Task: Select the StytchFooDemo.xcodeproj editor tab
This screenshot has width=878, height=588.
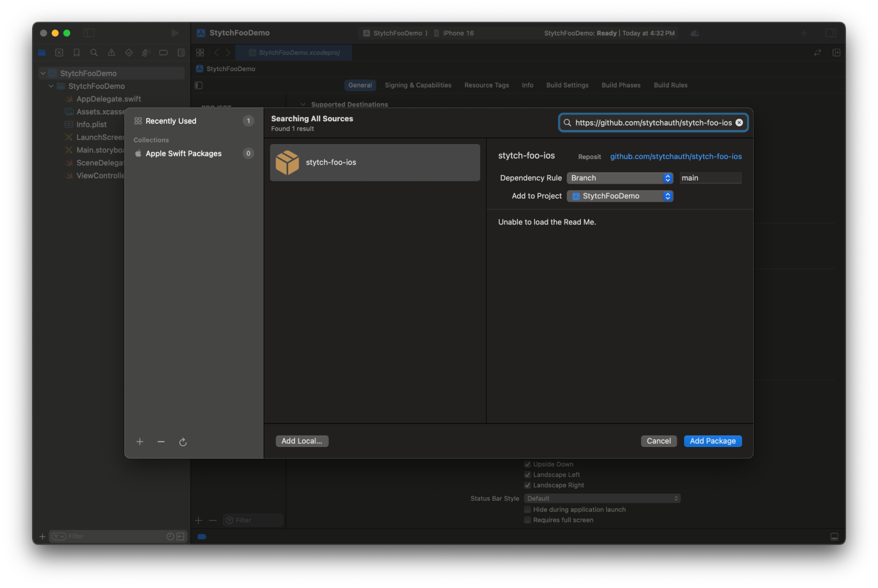Action: coord(294,53)
